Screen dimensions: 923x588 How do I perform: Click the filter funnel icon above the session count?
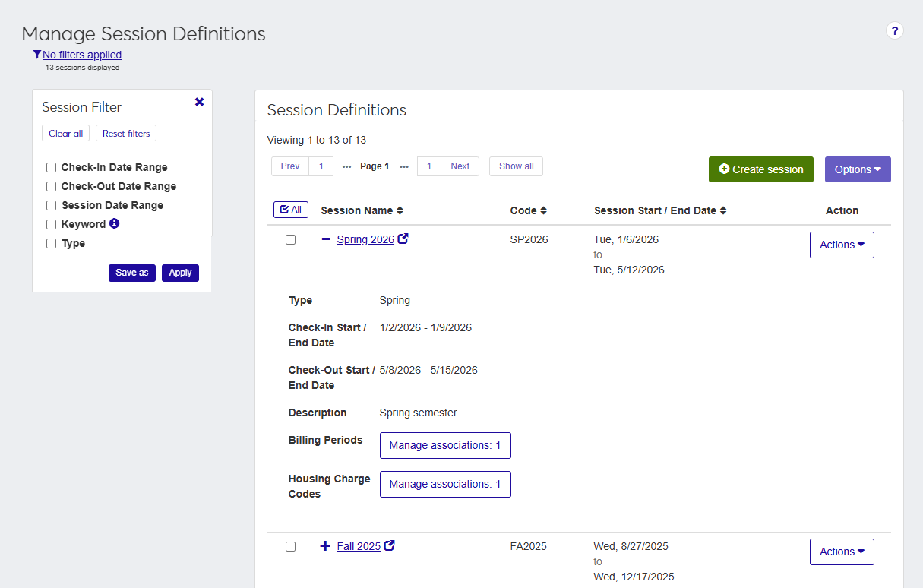click(36, 53)
